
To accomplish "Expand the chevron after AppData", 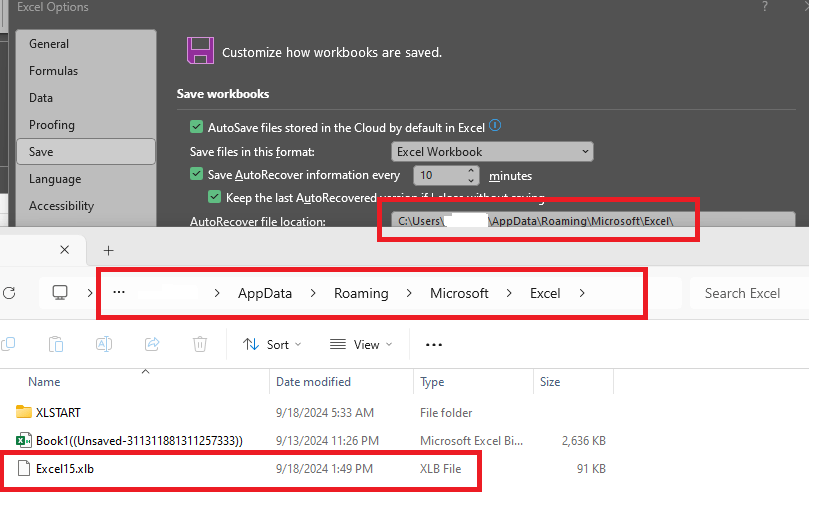I will point(313,294).
